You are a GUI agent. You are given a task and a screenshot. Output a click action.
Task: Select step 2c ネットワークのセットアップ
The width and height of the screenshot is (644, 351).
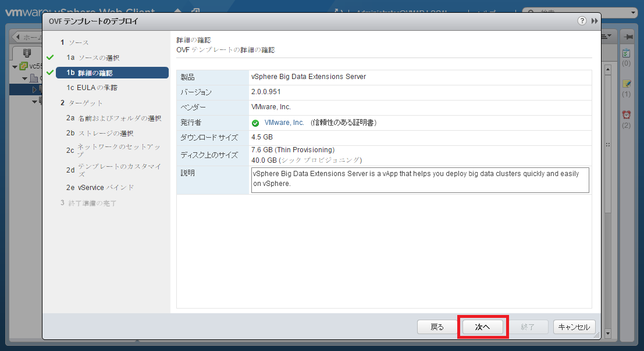pos(114,151)
